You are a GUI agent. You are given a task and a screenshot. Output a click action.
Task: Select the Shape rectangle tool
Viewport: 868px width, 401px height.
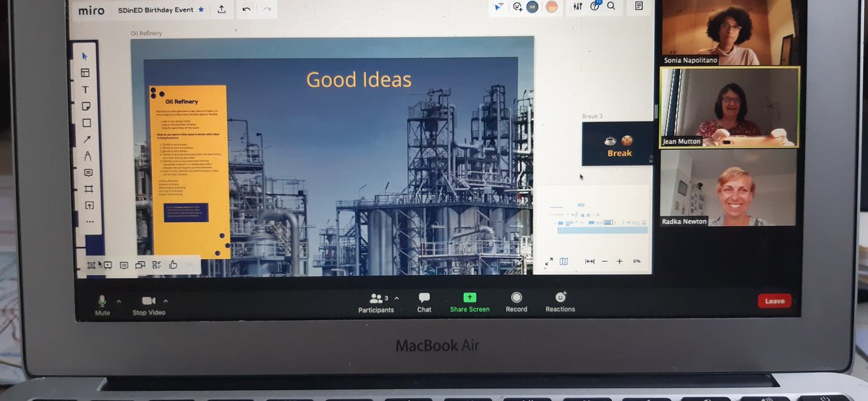coord(87,123)
